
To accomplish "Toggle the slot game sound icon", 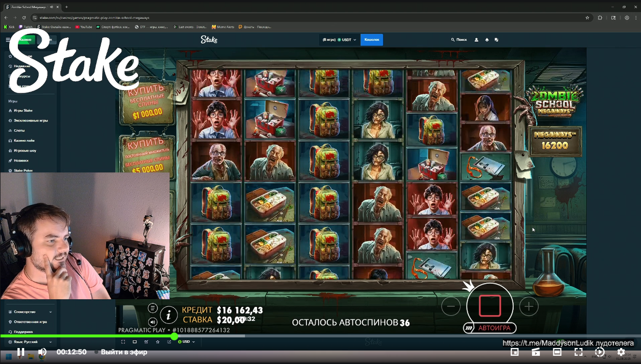I will coord(153,322).
